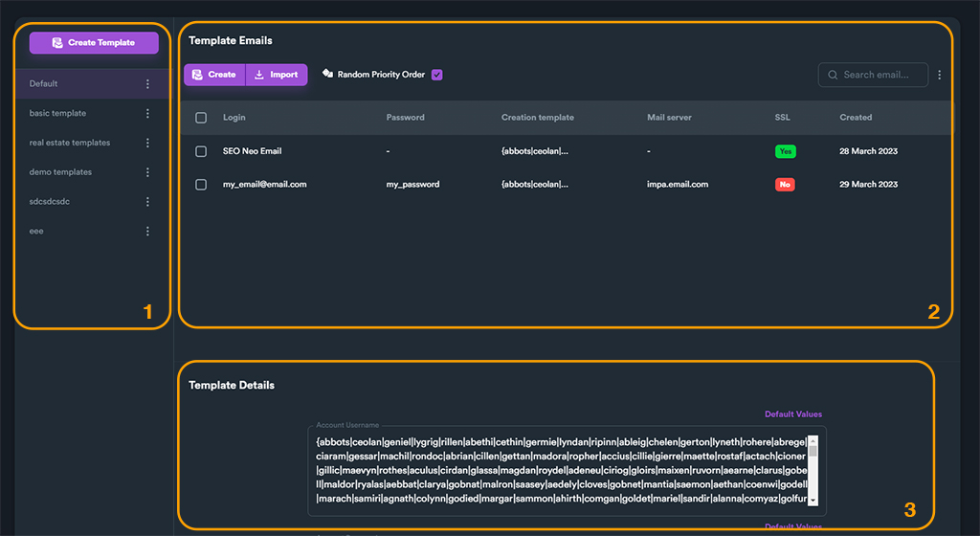This screenshot has height=536, width=980.
Task: Click the Create email button
Action: coord(214,75)
